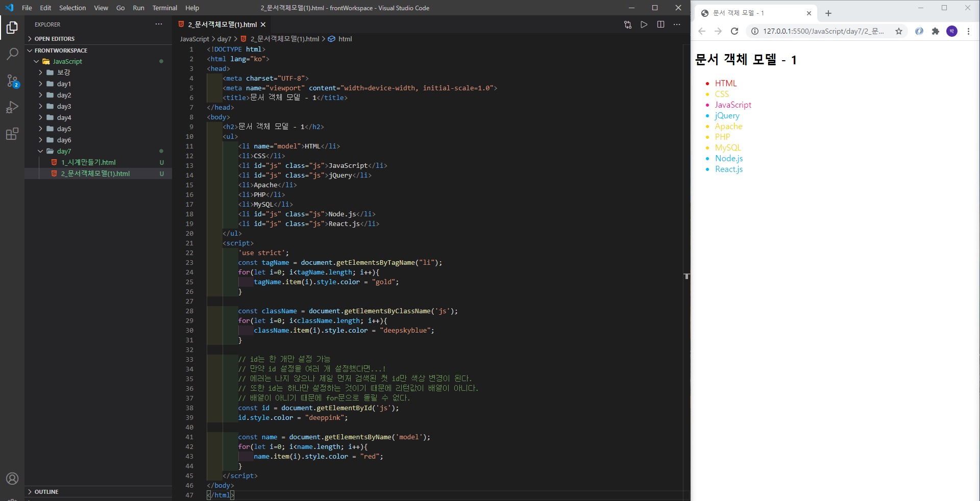Expand the OPEN EDITORS section
The width and height of the screenshot is (980, 501).
pyautogui.click(x=98, y=39)
